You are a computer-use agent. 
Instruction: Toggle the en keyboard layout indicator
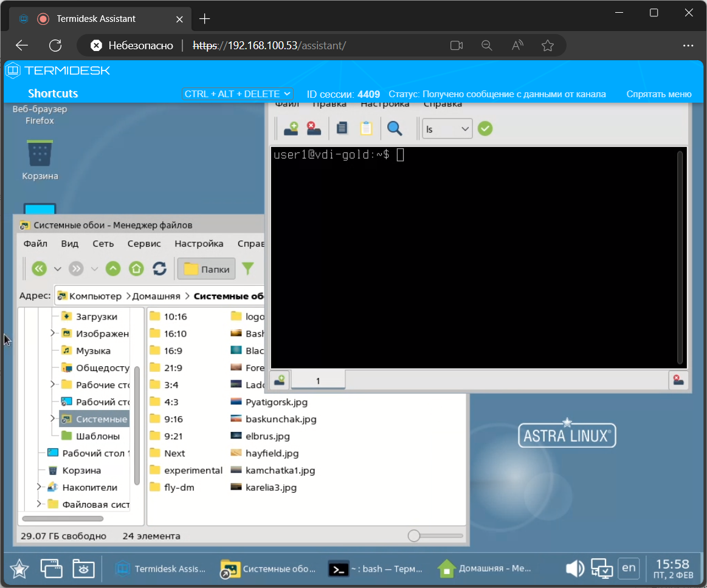click(629, 568)
